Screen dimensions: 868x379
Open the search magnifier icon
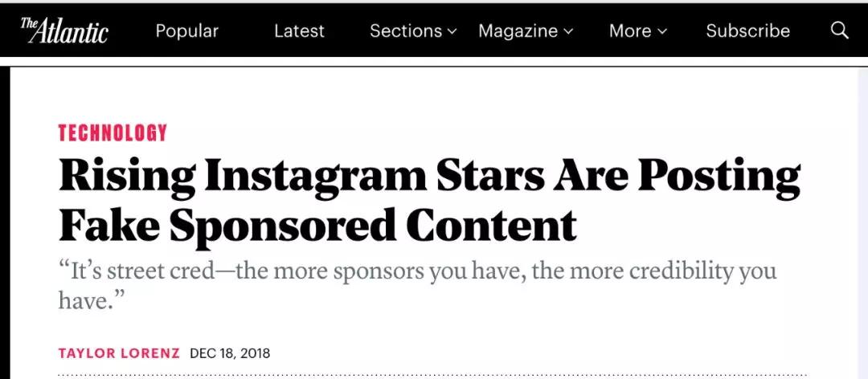click(840, 31)
